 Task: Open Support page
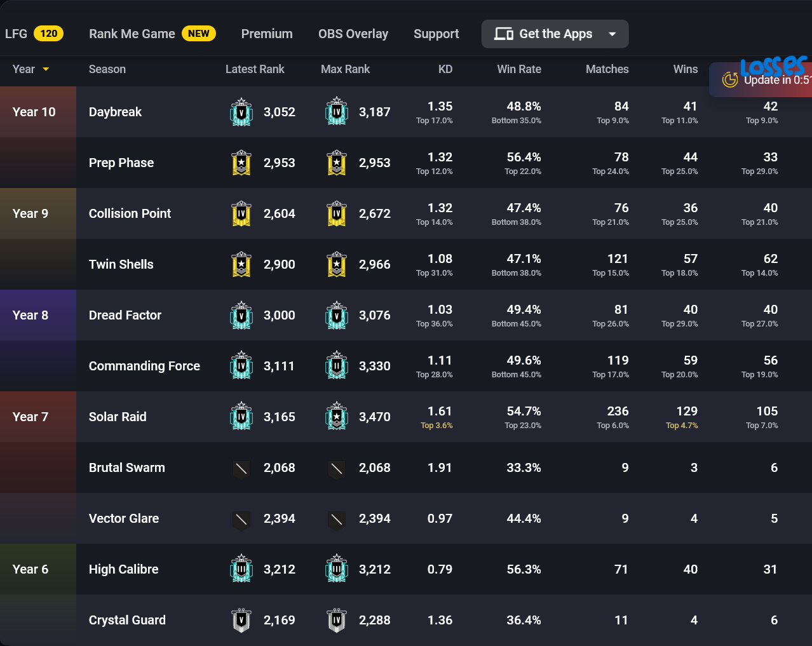point(436,34)
